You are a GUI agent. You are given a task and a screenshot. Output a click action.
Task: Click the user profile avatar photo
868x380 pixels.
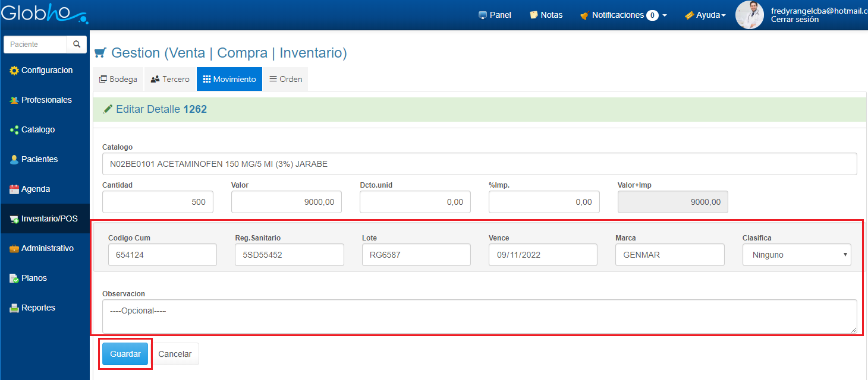pos(749,15)
